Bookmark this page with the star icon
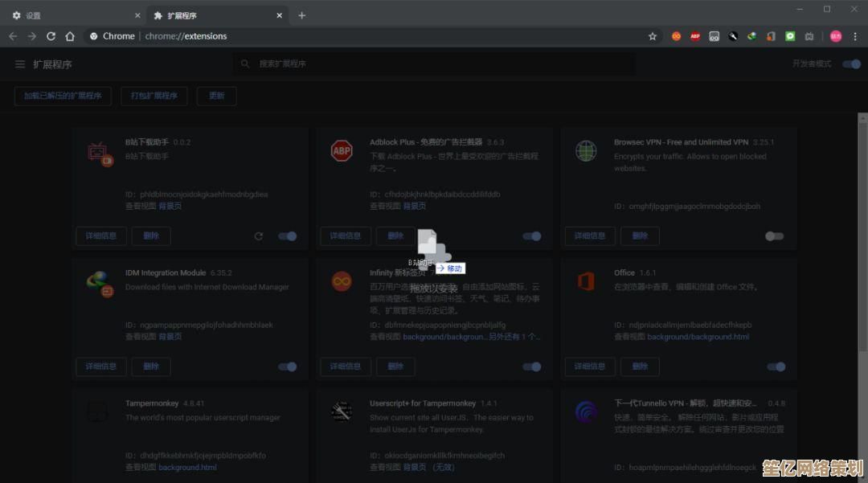Viewport: 868px width, 483px height. [653, 36]
